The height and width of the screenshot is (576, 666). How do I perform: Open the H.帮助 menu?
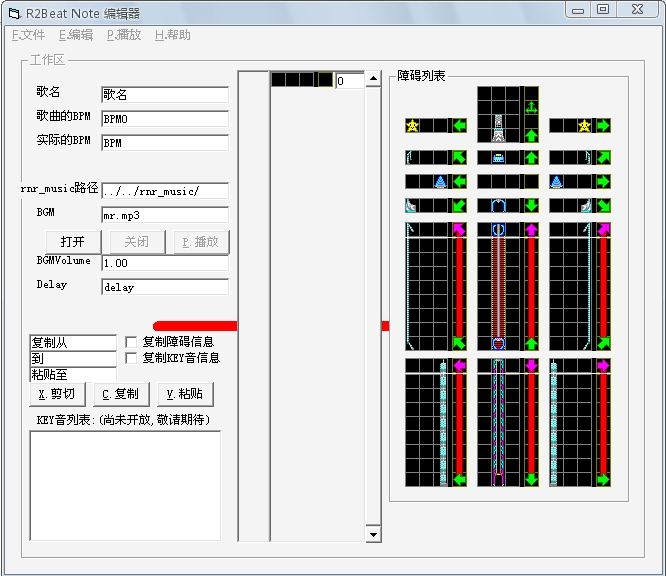click(173, 35)
